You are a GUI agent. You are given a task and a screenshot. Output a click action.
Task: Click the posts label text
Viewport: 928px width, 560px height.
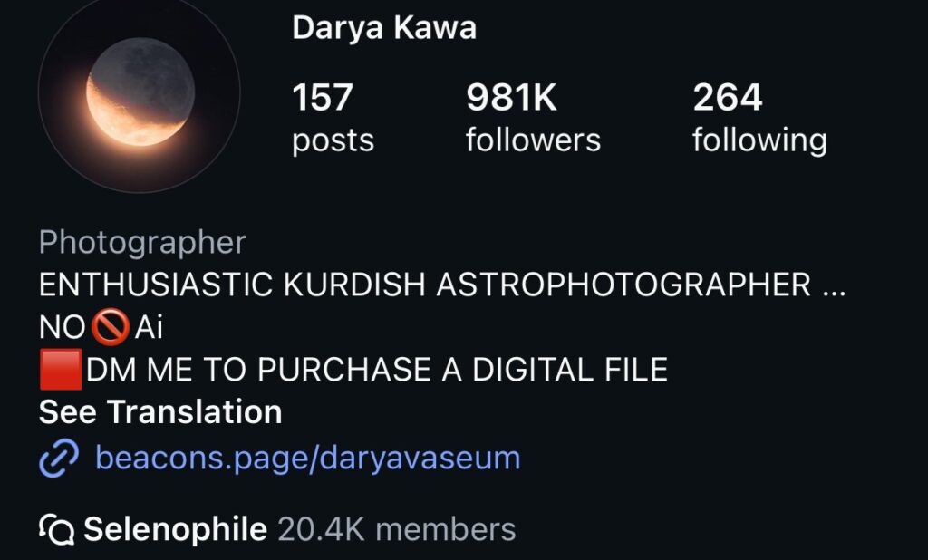click(333, 141)
